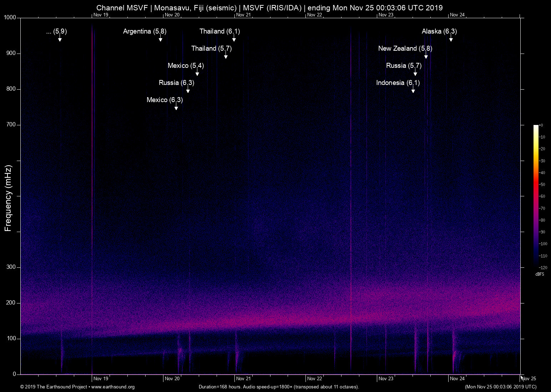This screenshot has width=551, height=392.
Task: Toggle the Thailand (5.7) earthquake label
Action: point(211,49)
